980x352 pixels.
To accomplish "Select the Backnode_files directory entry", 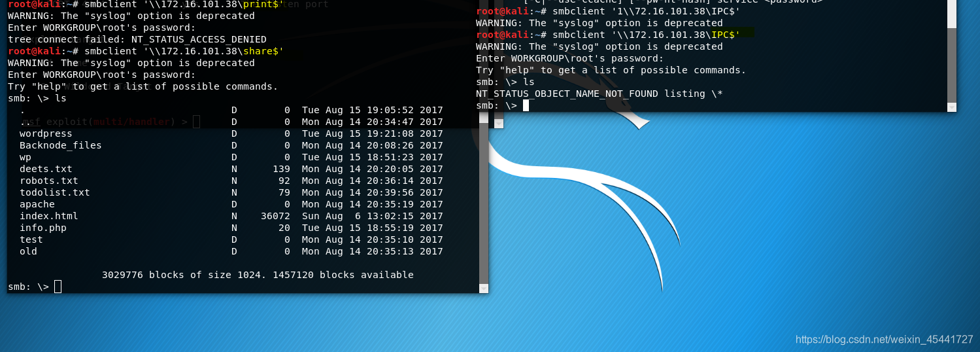I will pos(61,145).
